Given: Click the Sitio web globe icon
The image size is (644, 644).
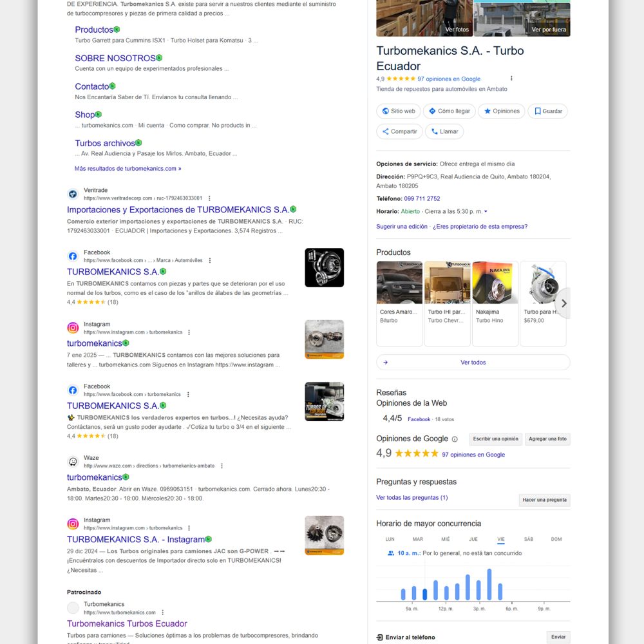Looking at the screenshot, I should tap(385, 111).
